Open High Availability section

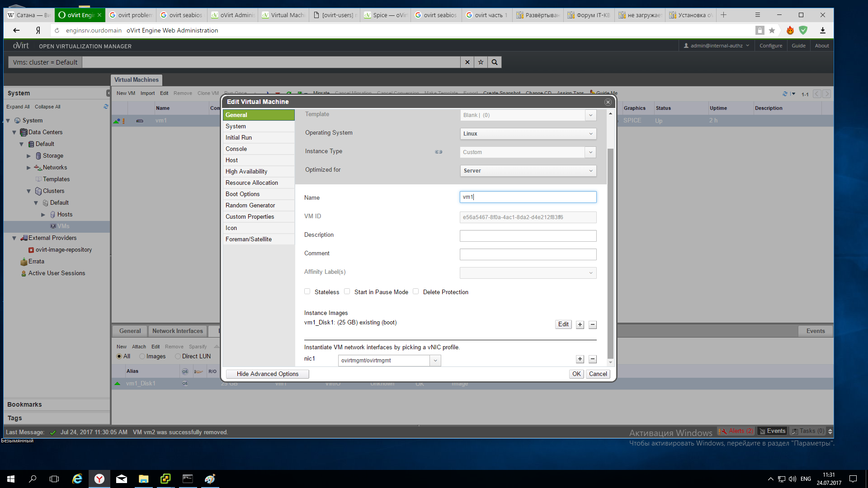[x=259, y=172]
